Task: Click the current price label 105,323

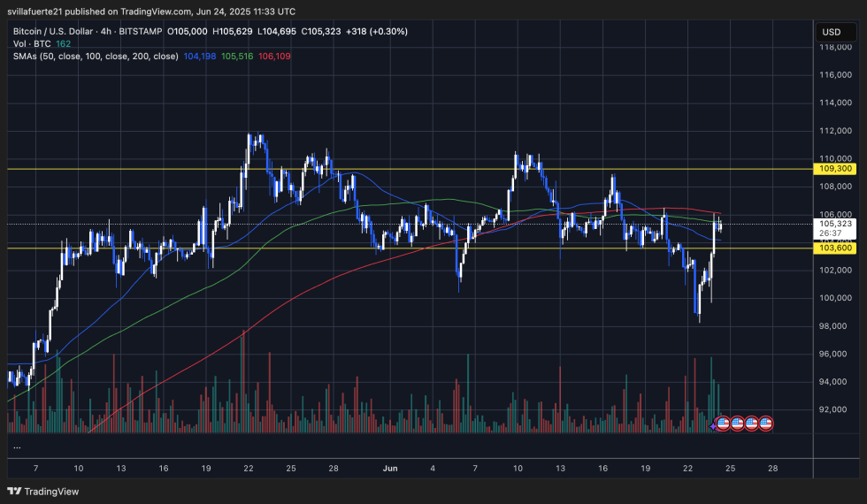Action: (x=836, y=225)
